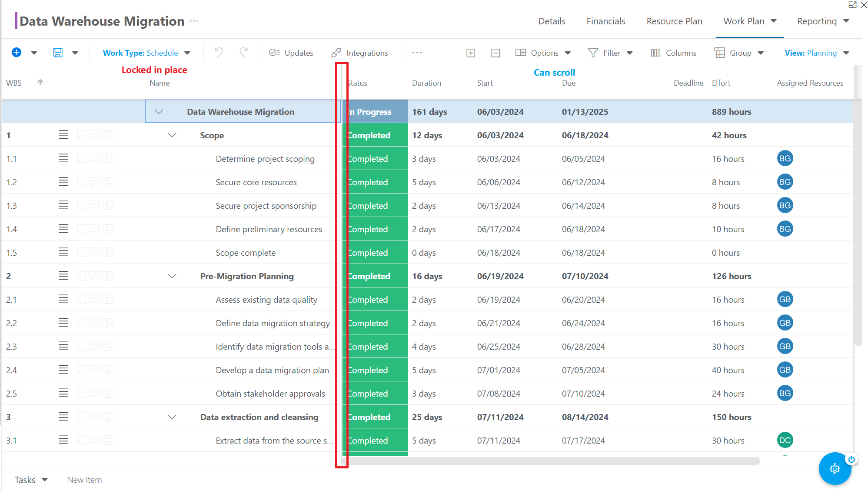Open the View: Planning dropdown
The width and height of the screenshot is (868, 501).
click(x=817, y=53)
